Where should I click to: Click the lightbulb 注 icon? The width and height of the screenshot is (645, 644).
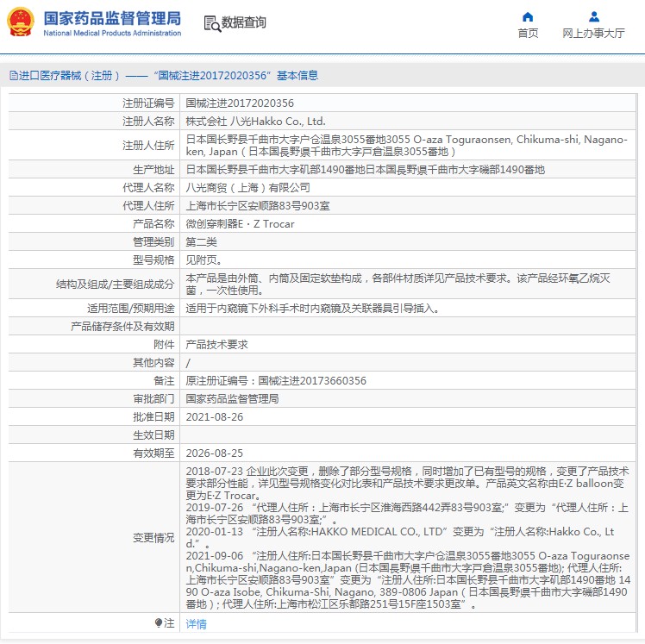pos(159,623)
